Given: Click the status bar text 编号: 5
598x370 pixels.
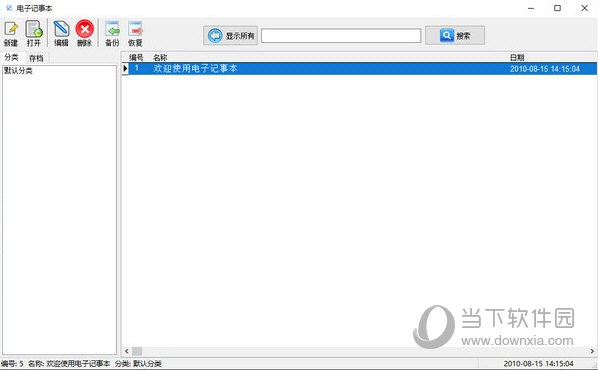Looking at the screenshot, I should [x=12, y=364].
